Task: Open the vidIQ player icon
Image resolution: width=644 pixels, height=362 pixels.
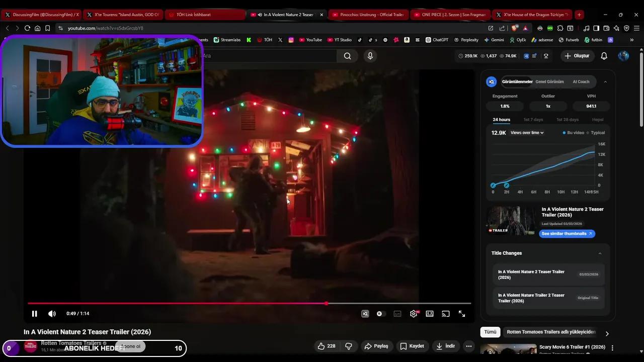Action: 365,314
